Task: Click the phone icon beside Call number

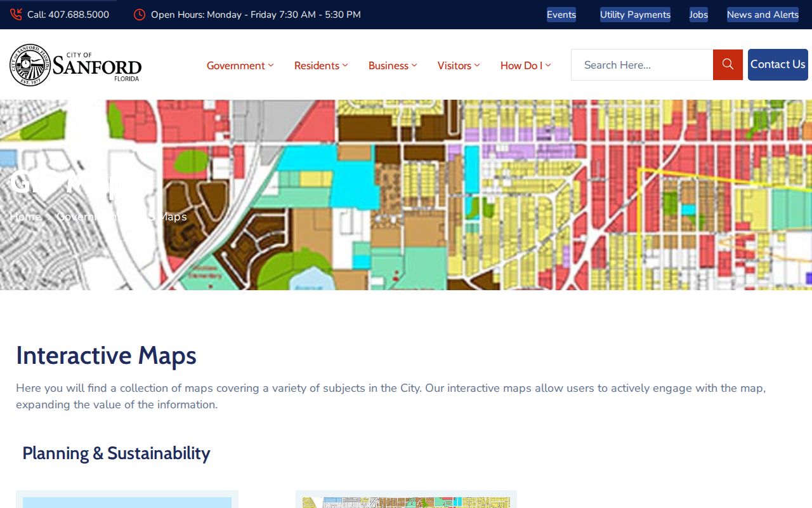Action: (x=16, y=15)
